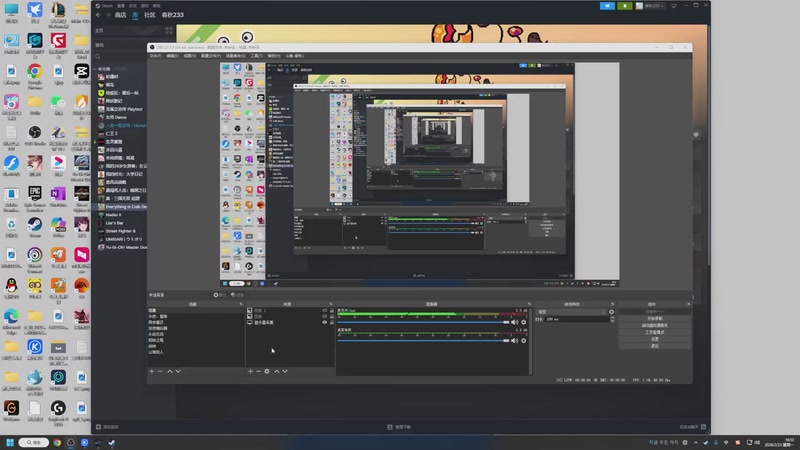
Task: Click the 退出 button in OBS Controls
Action: [x=655, y=346]
